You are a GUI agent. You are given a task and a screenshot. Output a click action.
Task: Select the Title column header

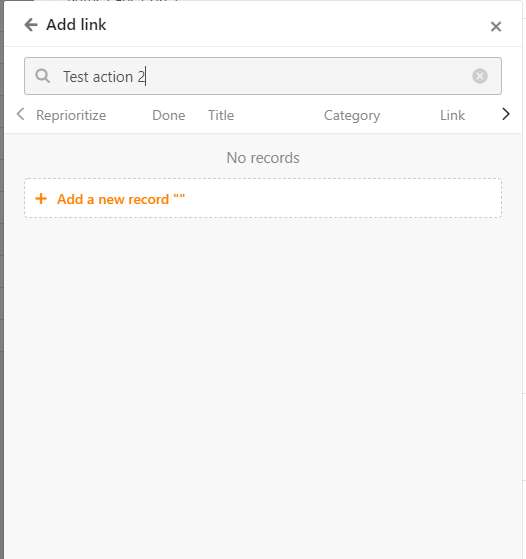221,116
